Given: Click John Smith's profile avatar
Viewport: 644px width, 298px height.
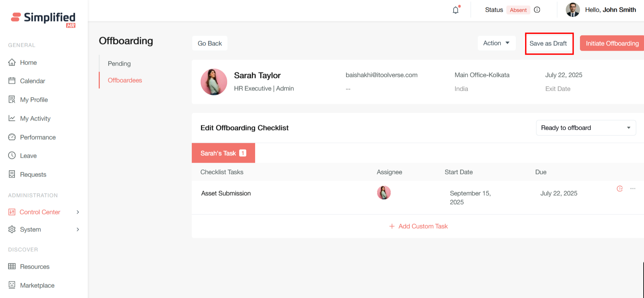Looking at the screenshot, I should pos(573,10).
